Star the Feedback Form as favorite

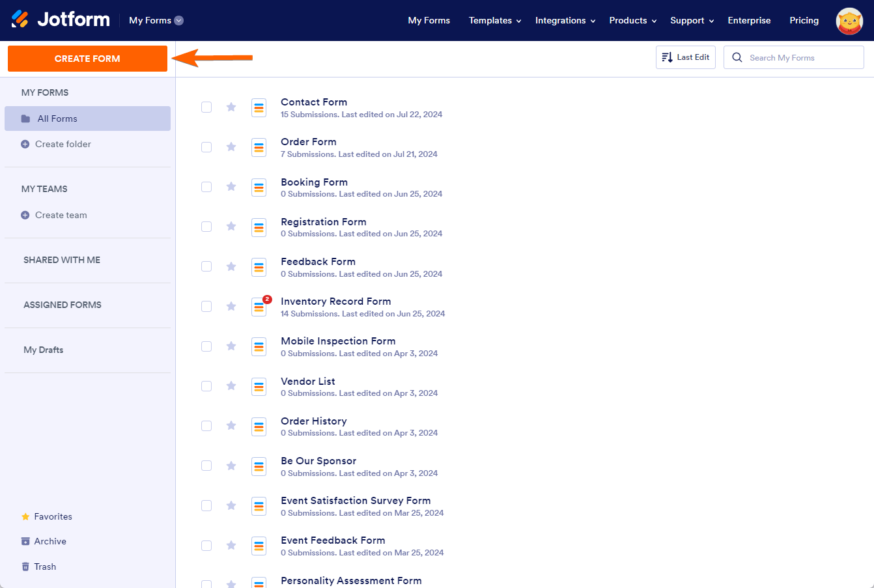231,266
